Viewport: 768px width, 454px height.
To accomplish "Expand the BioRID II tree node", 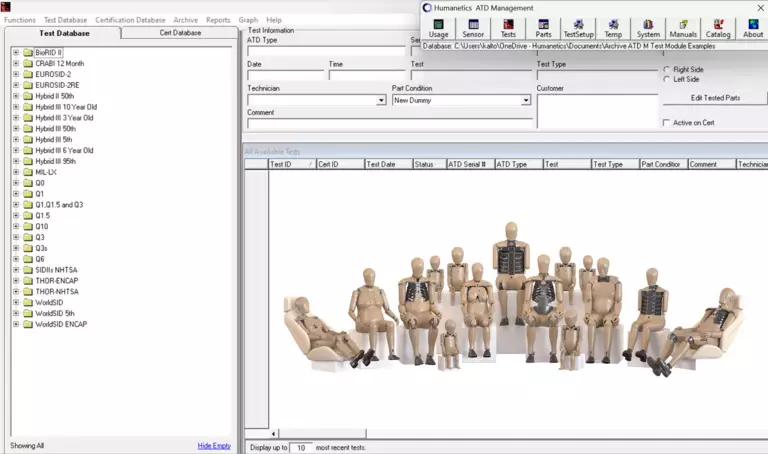I will click(16, 52).
